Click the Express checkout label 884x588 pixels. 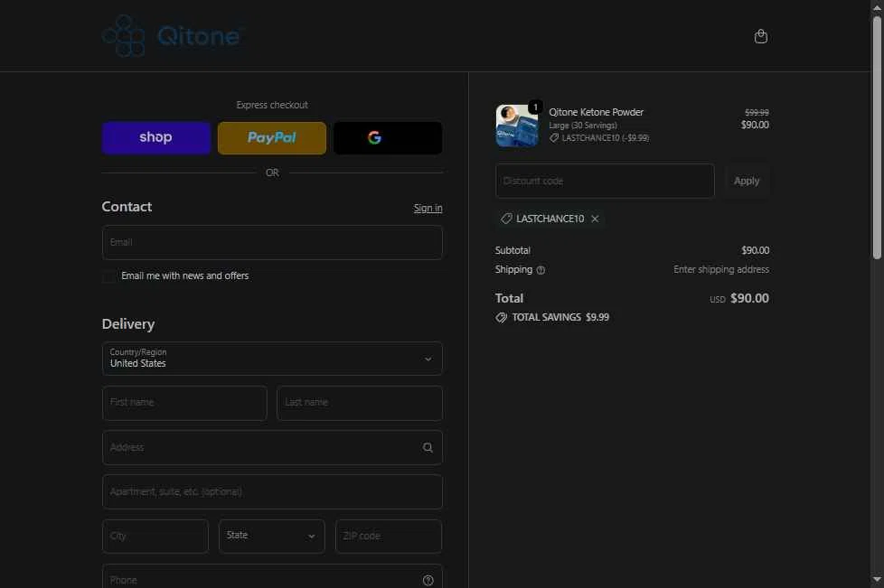tap(272, 106)
